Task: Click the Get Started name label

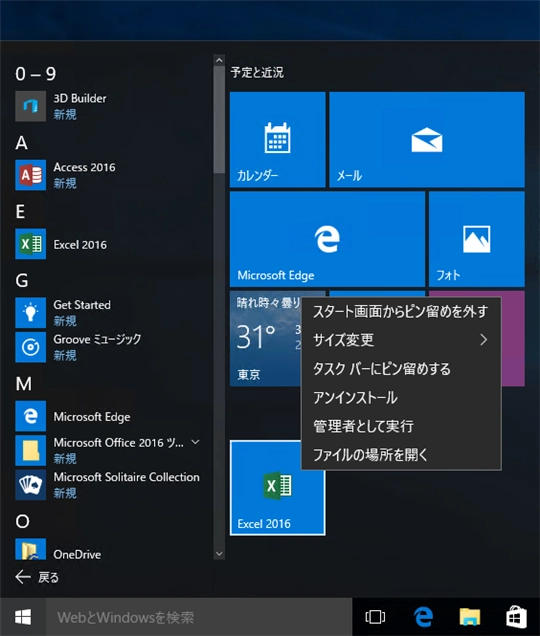Action: [82, 305]
